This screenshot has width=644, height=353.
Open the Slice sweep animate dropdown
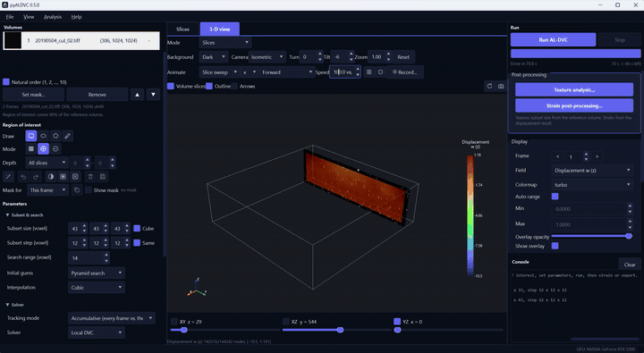coord(219,72)
